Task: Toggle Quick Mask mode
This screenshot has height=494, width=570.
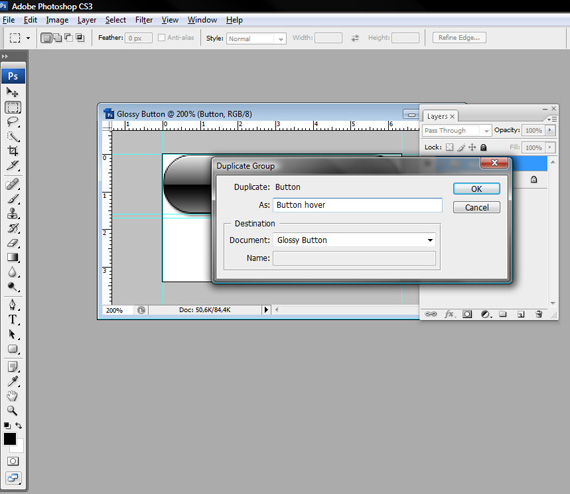Action: [x=13, y=461]
